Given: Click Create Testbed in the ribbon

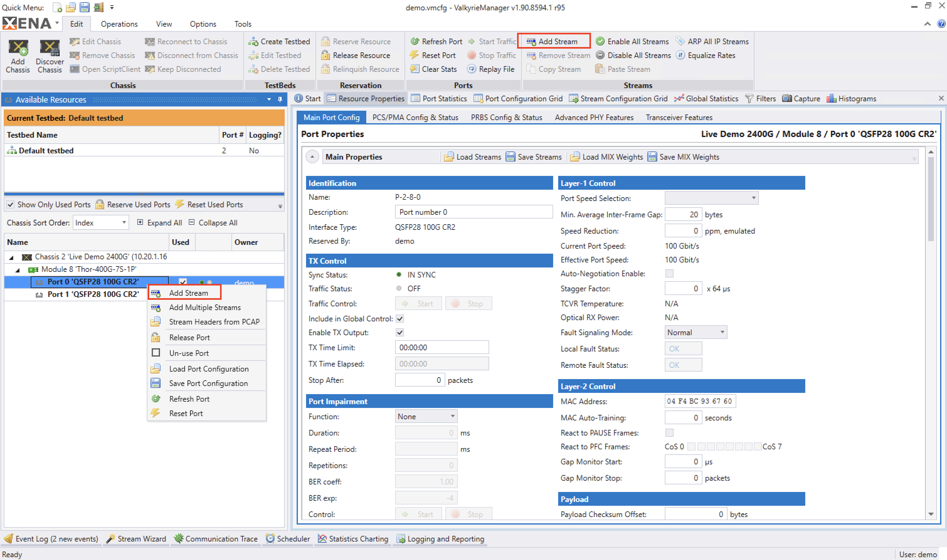Looking at the screenshot, I should coord(279,41).
